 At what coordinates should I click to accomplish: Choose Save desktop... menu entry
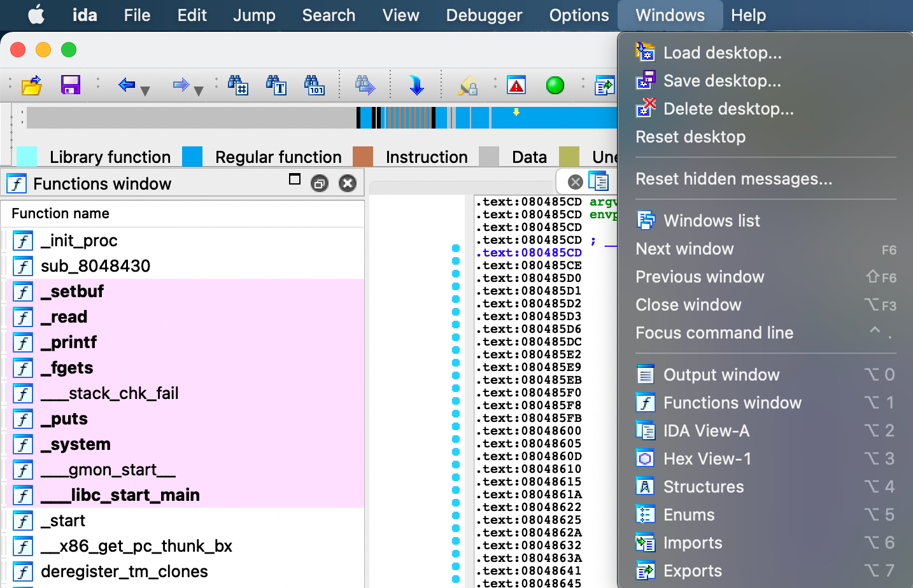coord(766,81)
